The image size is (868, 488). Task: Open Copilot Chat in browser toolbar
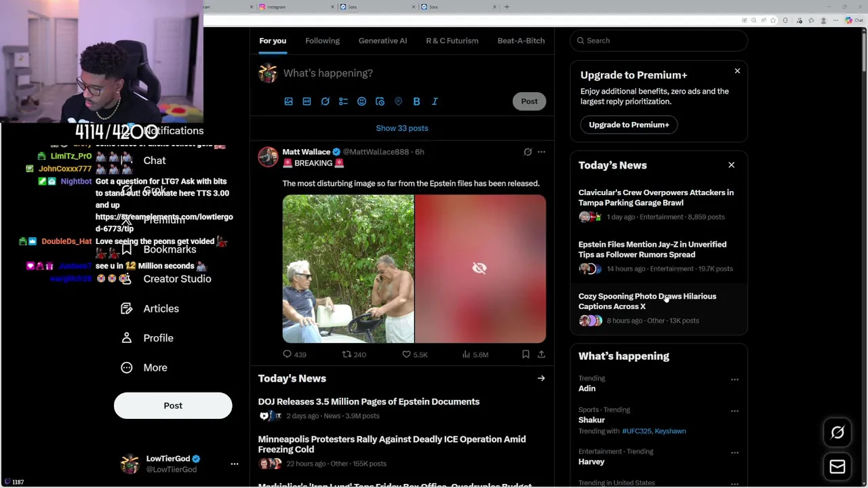click(x=853, y=20)
